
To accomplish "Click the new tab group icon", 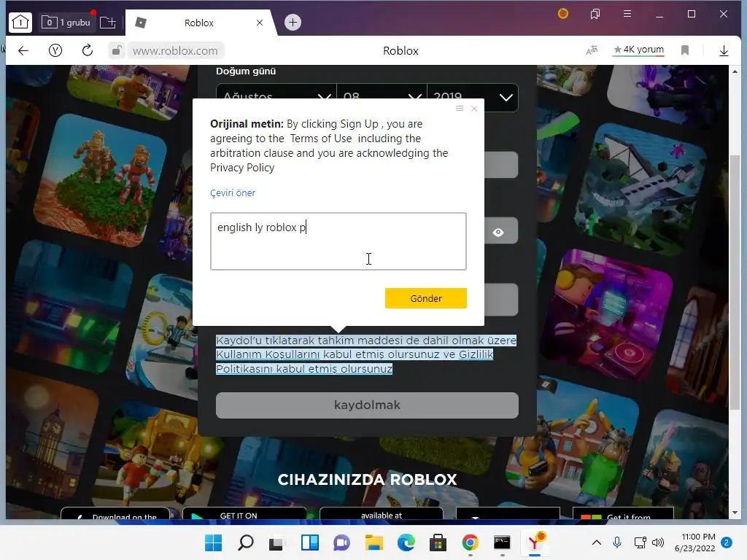I will (x=108, y=23).
